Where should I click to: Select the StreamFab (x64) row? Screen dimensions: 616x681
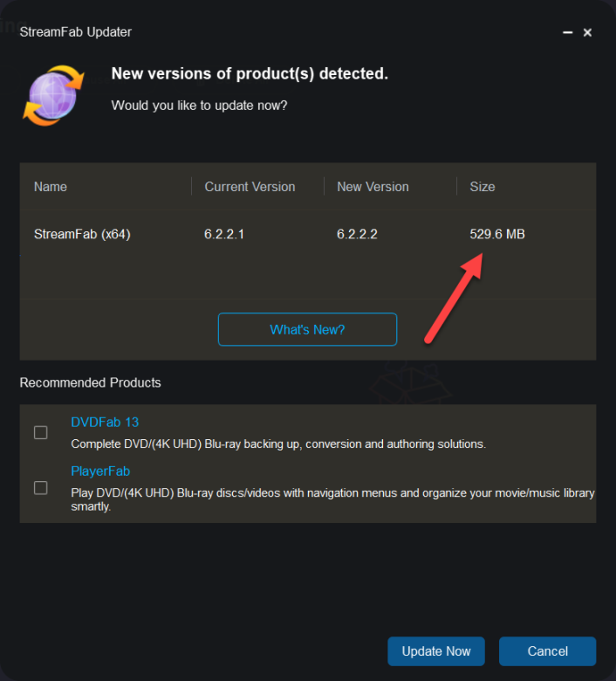click(82, 234)
